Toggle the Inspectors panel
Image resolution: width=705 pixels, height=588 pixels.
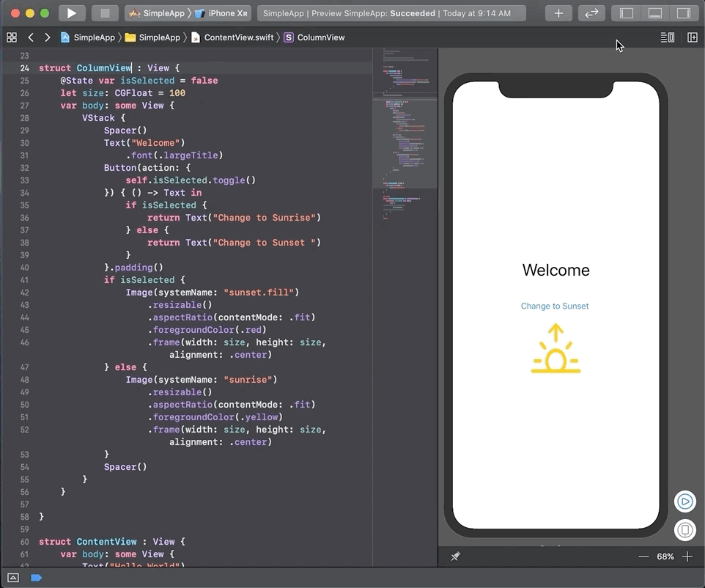tap(684, 13)
